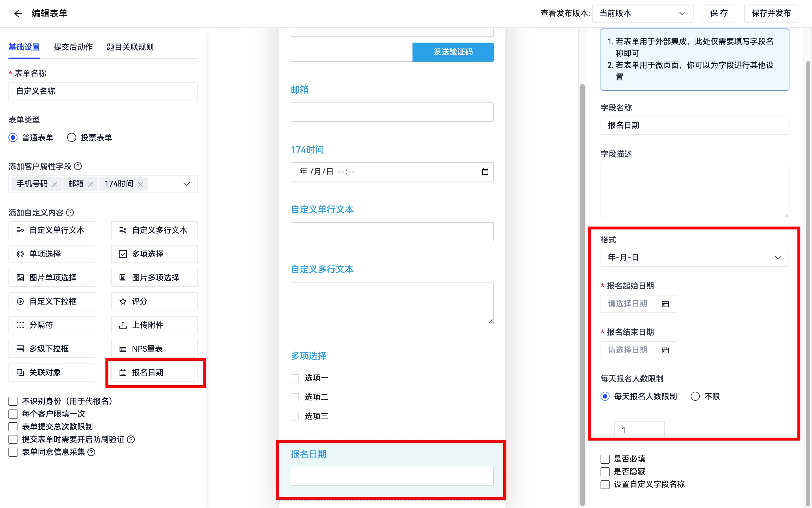Check 是否必填 box
812x508 pixels.
pos(605,459)
